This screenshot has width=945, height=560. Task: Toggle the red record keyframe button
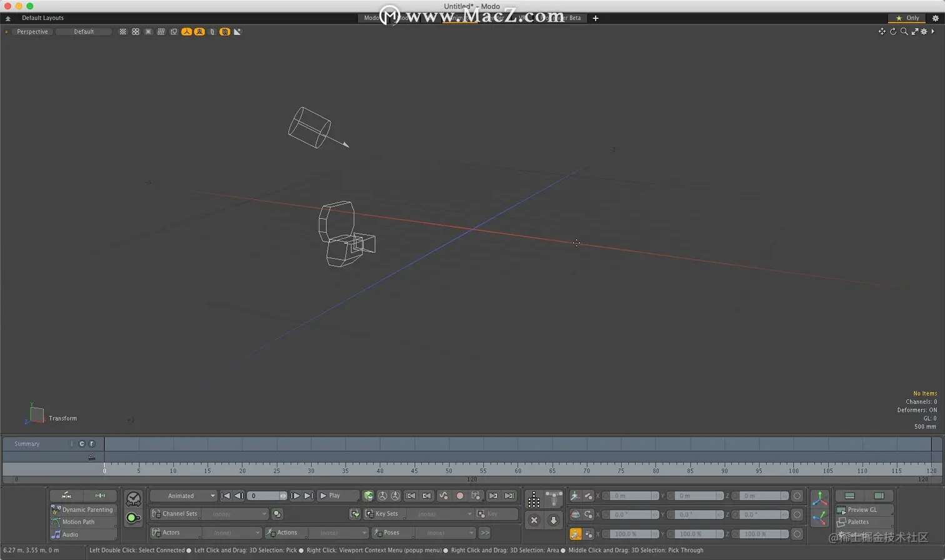[x=460, y=496]
